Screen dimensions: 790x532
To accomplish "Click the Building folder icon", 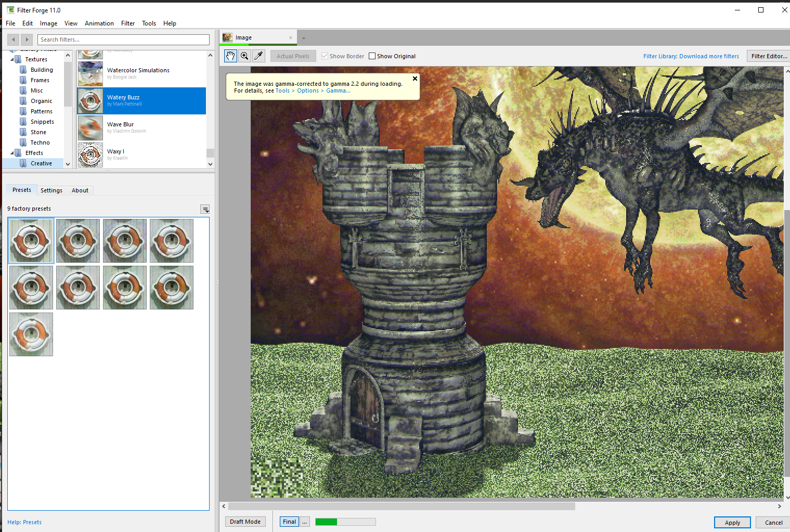I will 23,70.
